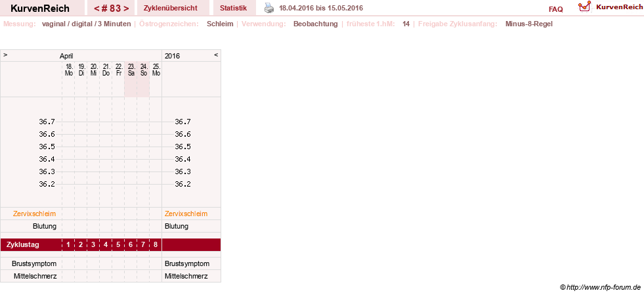Click Zyklustag number 4
This screenshot has height=295, width=644.
106,245
